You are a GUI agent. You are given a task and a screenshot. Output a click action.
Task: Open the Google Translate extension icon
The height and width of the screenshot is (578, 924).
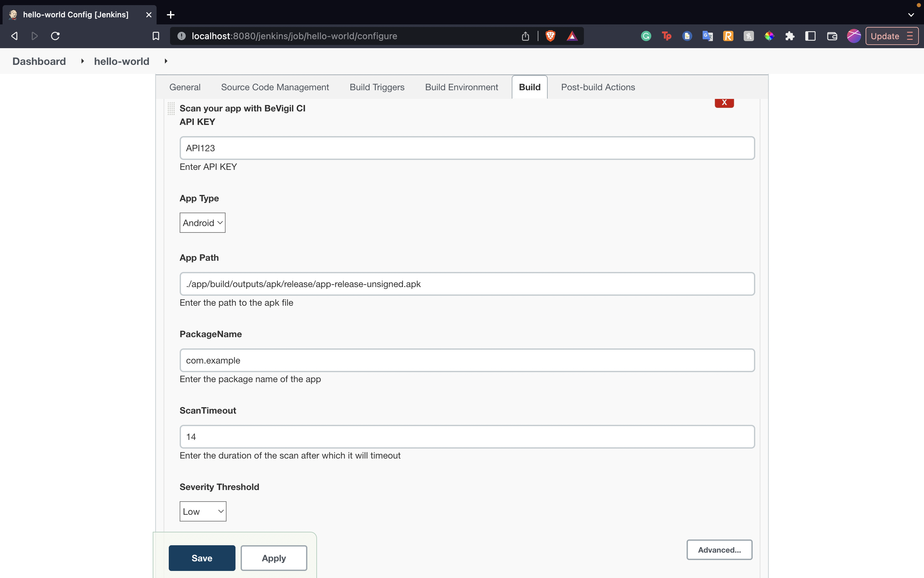tap(707, 36)
